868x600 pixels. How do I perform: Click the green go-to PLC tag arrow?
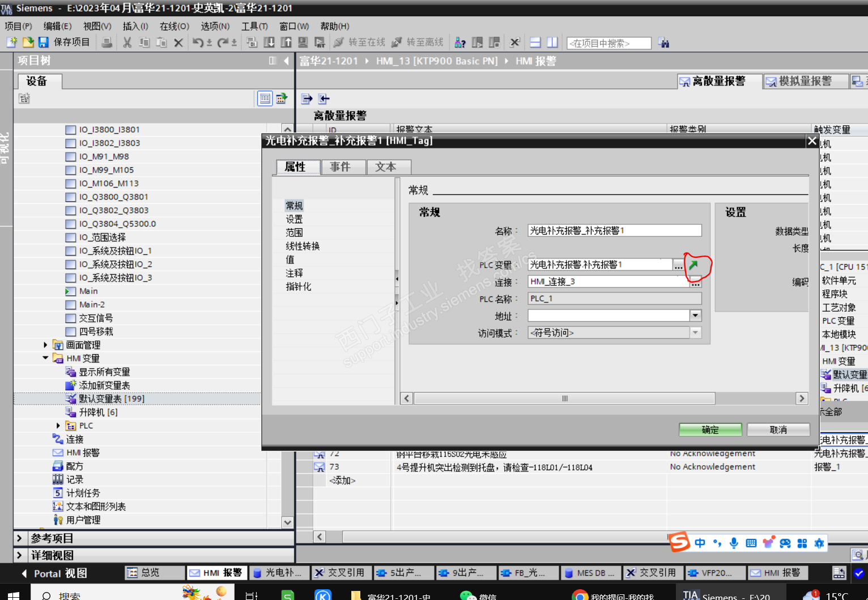coord(693,265)
